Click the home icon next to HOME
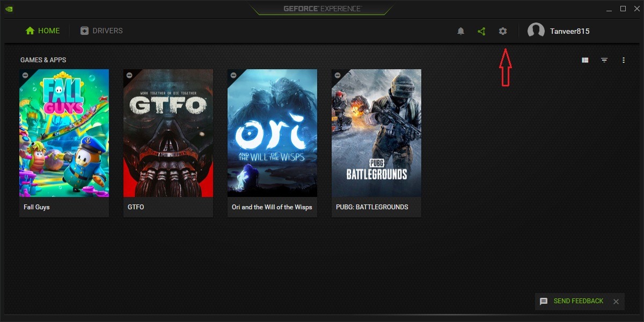 pos(30,31)
